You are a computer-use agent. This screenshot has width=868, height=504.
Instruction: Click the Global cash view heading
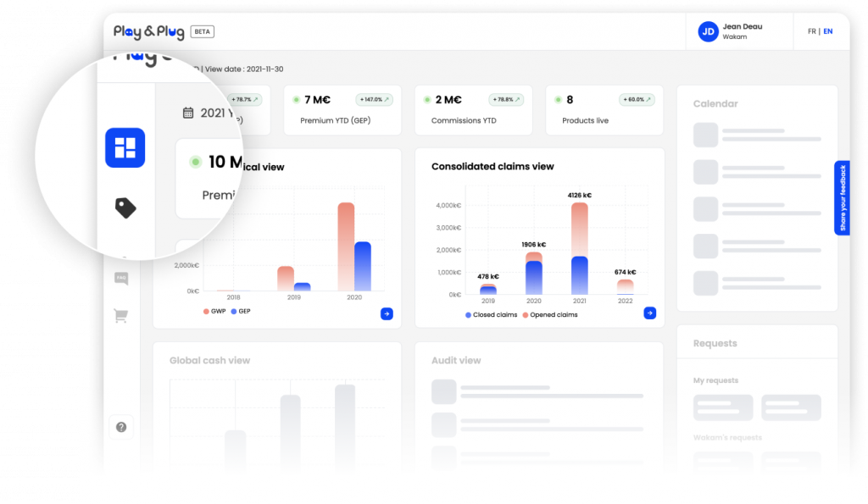point(210,360)
